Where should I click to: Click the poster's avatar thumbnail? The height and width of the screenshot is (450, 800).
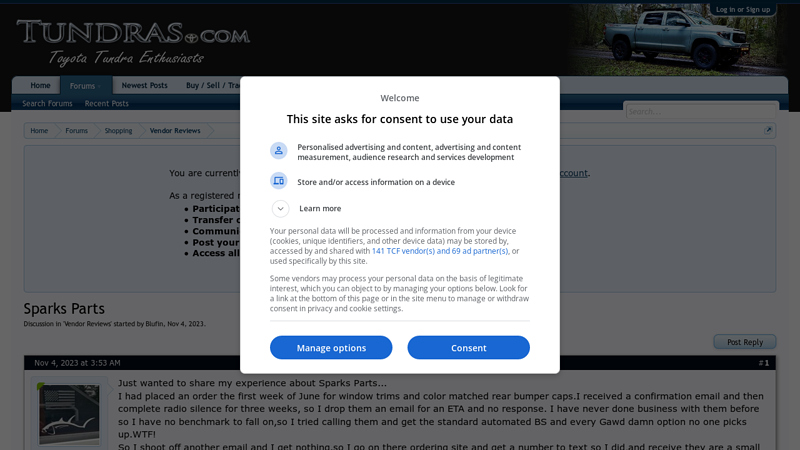coord(69,413)
